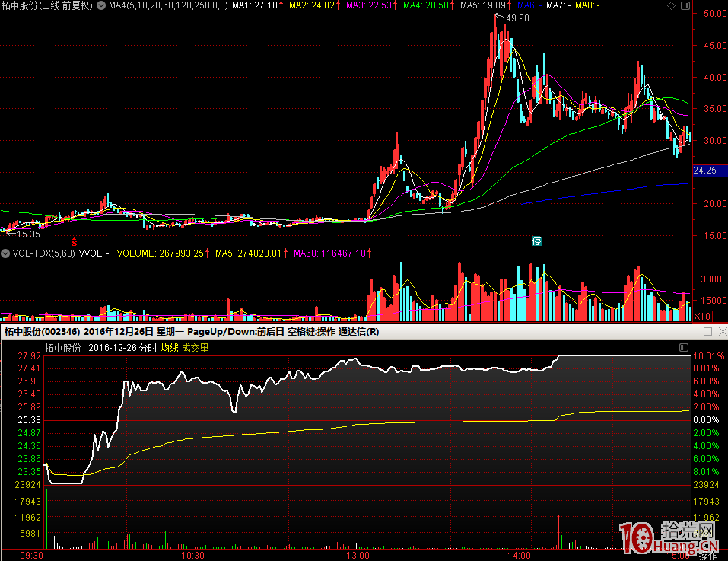Screen dimensions: 728x561
Task: Close the 分时 intraday window
Action: (723, 332)
